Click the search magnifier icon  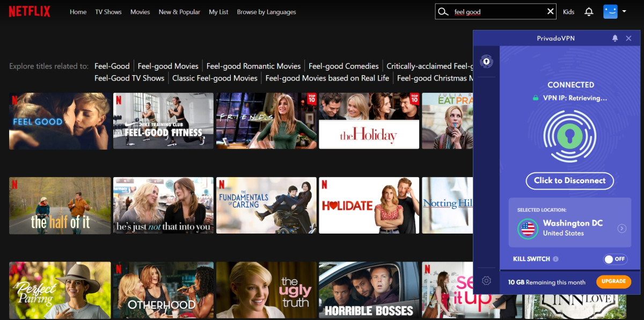point(443,12)
